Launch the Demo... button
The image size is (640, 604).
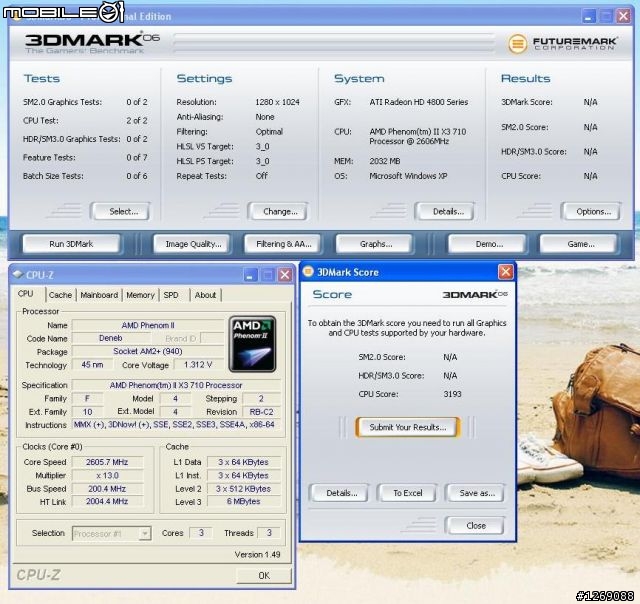tap(487, 244)
